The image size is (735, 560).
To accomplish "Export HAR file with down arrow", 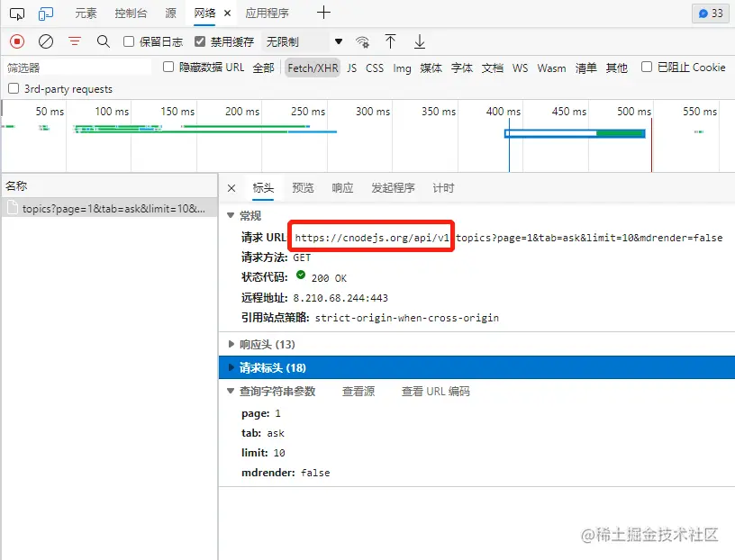I will coord(420,41).
